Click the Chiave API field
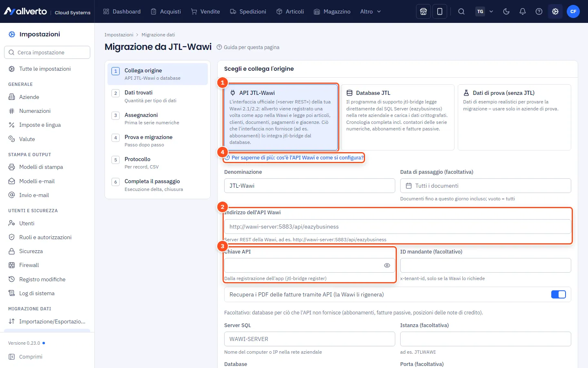Image resolution: width=588 pixels, height=368 pixels. pyautogui.click(x=310, y=265)
